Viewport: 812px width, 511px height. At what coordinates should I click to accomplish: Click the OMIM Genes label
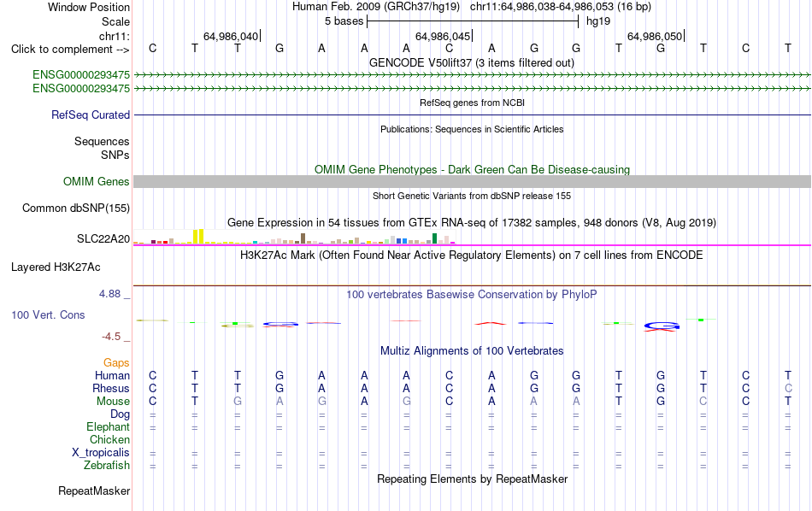coord(96,182)
